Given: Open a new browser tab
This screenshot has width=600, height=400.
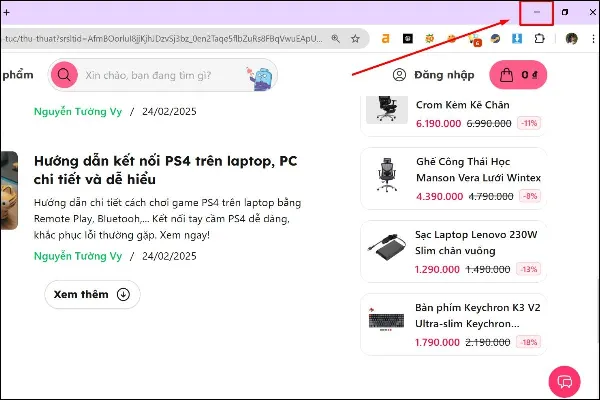Looking at the screenshot, I should pyautogui.click(x=6, y=12).
